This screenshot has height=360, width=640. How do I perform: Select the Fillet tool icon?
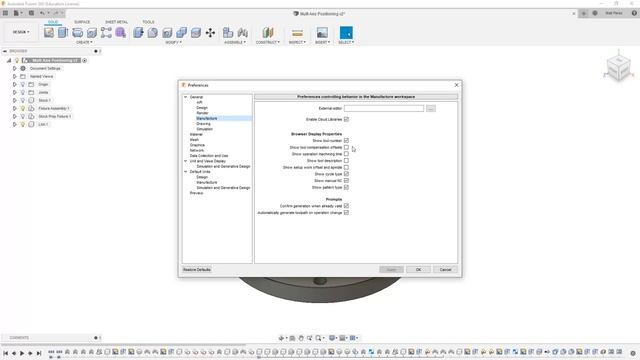click(x=153, y=32)
